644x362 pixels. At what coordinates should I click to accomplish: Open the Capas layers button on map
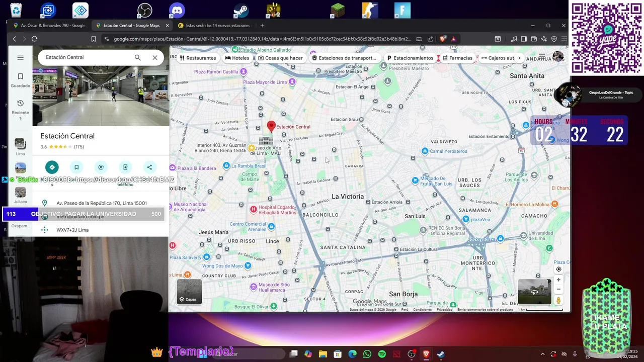pyautogui.click(x=189, y=291)
